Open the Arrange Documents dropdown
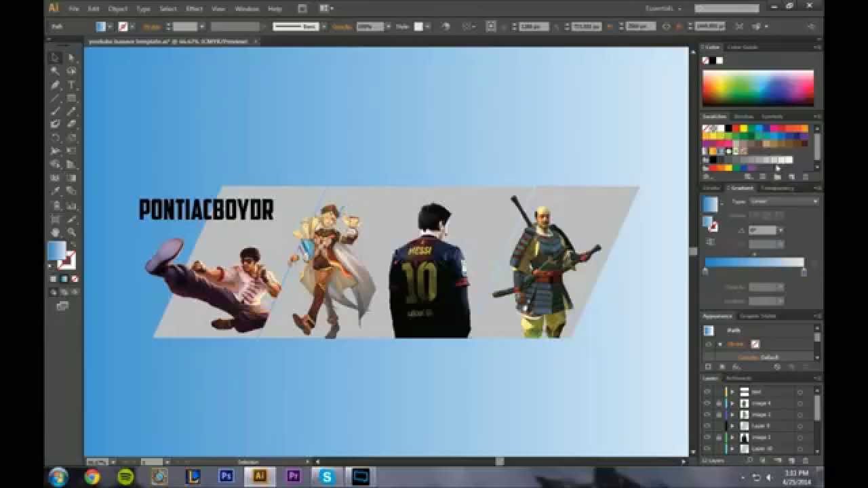This screenshot has height=488, width=868. coord(325,9)
